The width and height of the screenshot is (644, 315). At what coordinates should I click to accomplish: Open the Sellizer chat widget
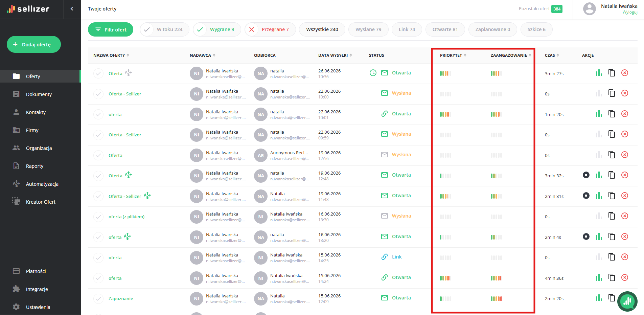[627, 301]
